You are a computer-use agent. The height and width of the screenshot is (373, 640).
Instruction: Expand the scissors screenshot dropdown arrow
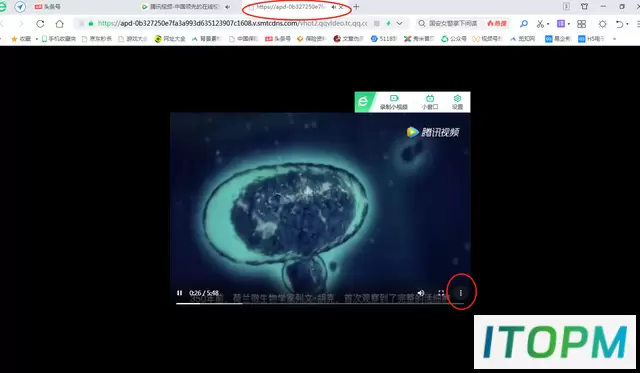point(548,24)
